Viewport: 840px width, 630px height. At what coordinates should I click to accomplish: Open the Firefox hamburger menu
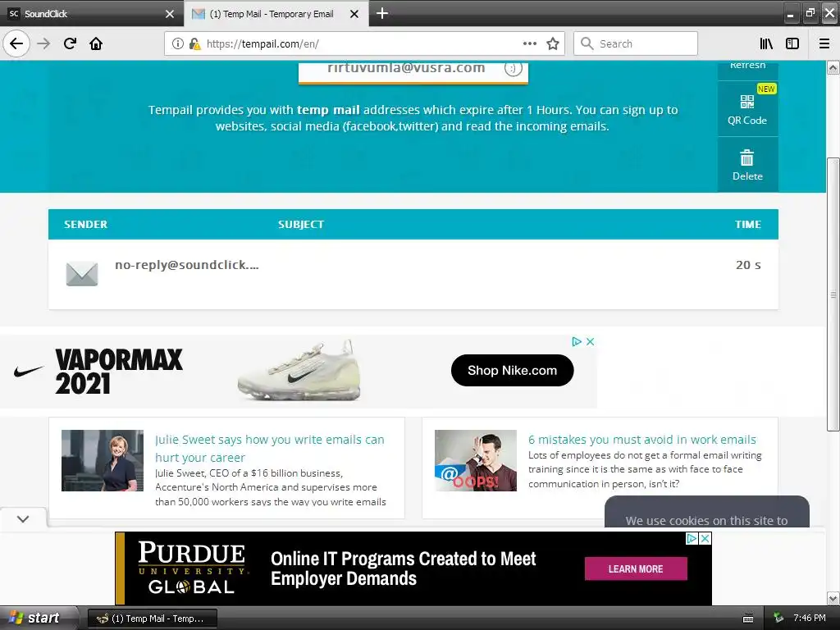tap(824, 43)
